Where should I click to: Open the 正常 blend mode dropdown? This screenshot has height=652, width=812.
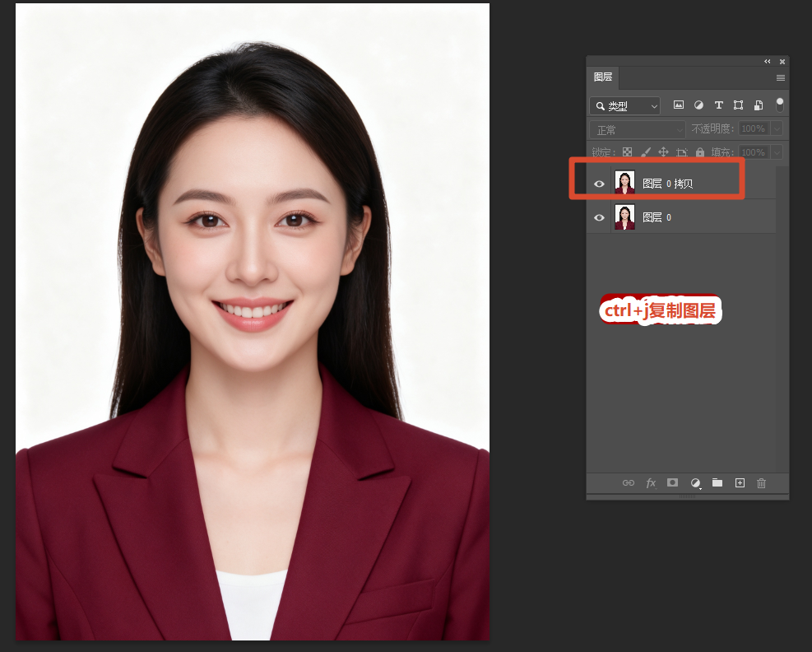pyautogui.click(x=638, y=129)
